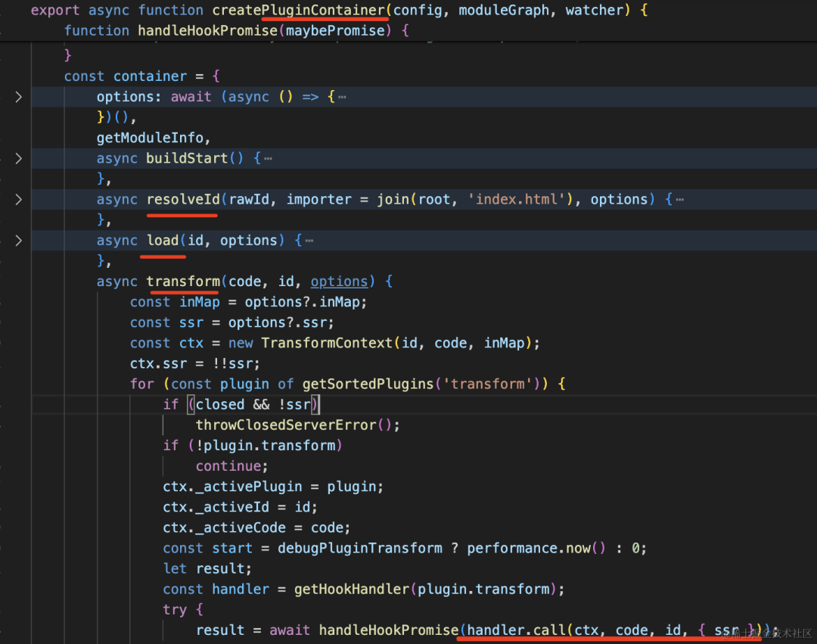The width and height of the screenshot is (817, 644).
Task: Click ctx._activePlugin assignment line
Action: tap(273, 487)
